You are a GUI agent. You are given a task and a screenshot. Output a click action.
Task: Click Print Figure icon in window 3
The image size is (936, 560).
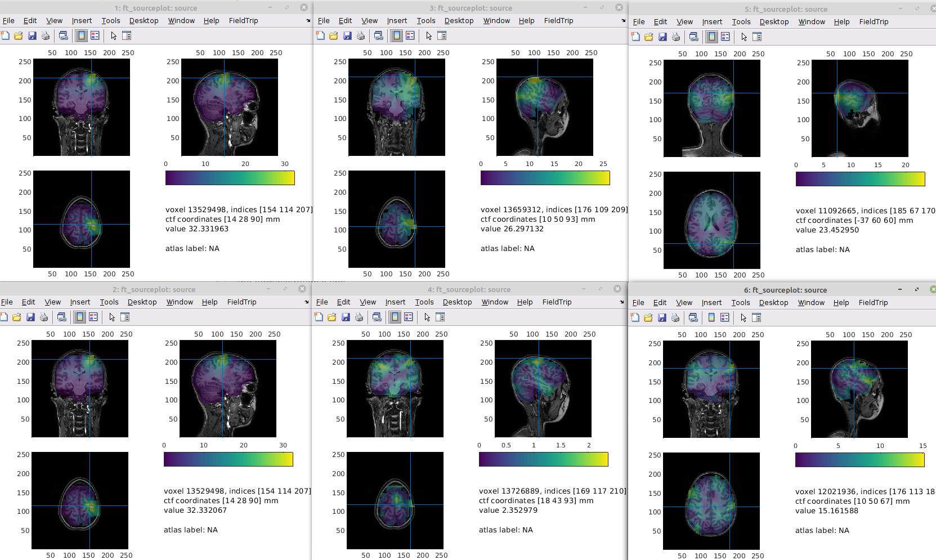pyautogui.click(x=361, y=35)
